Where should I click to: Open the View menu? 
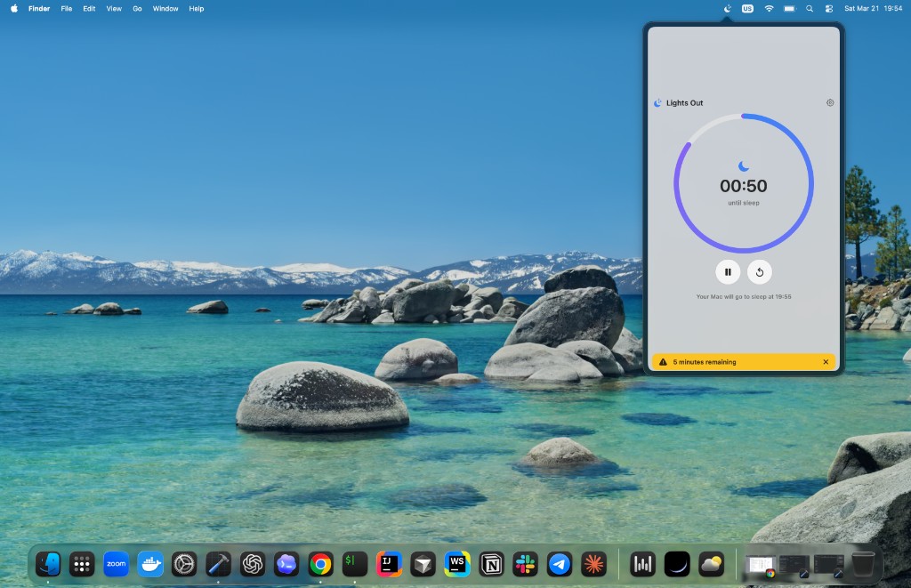pos(114,9)
